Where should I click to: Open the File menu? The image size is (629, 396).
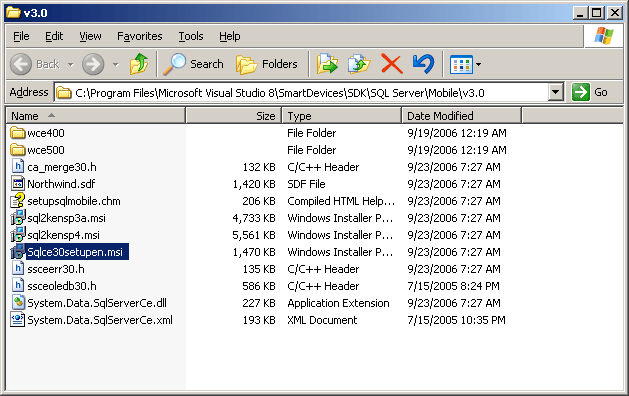(x=21, y=36)
